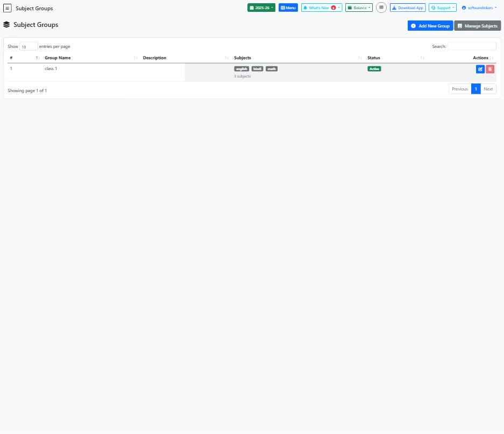This screenshot has height=434, width=504.
Task: Open the Menu item in the top bar
Action: pos(288,8)
